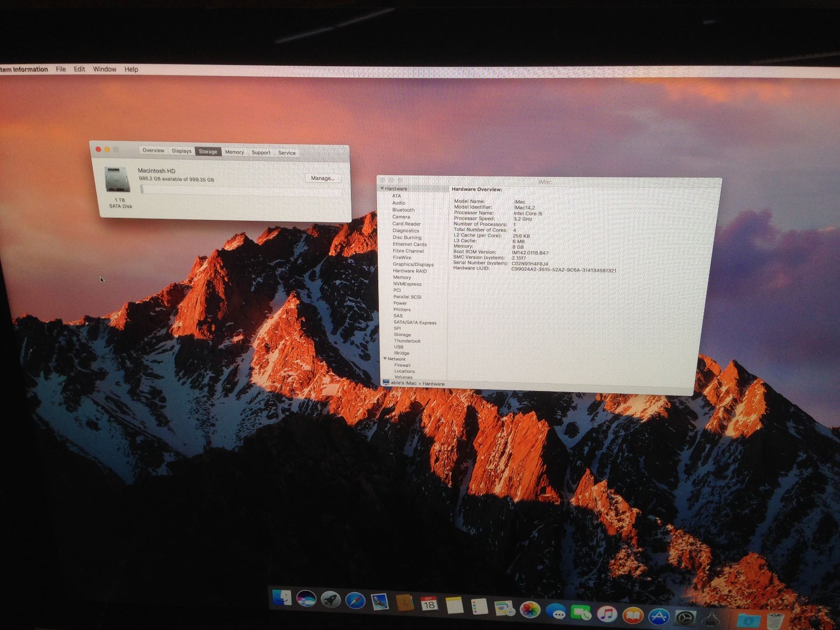Open the App Store icon

point(658,616)
